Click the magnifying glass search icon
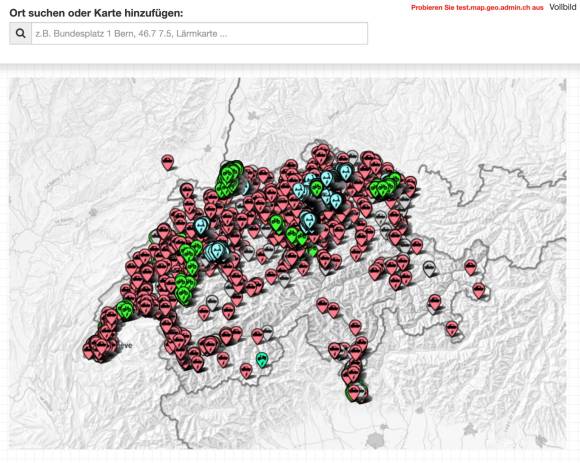 (20, 33)
